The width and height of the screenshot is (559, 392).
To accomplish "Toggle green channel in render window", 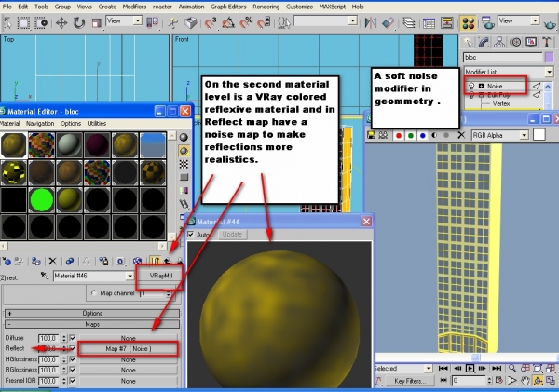I will pos(411,135).
